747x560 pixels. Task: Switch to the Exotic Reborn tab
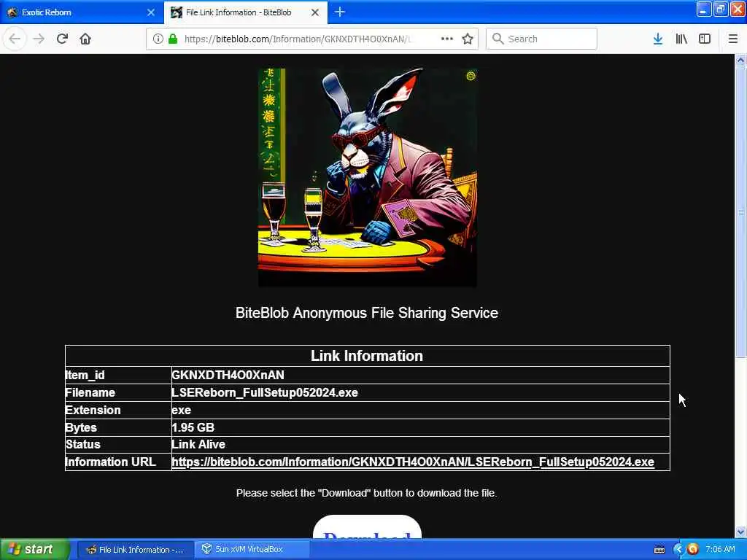(82, 12)
